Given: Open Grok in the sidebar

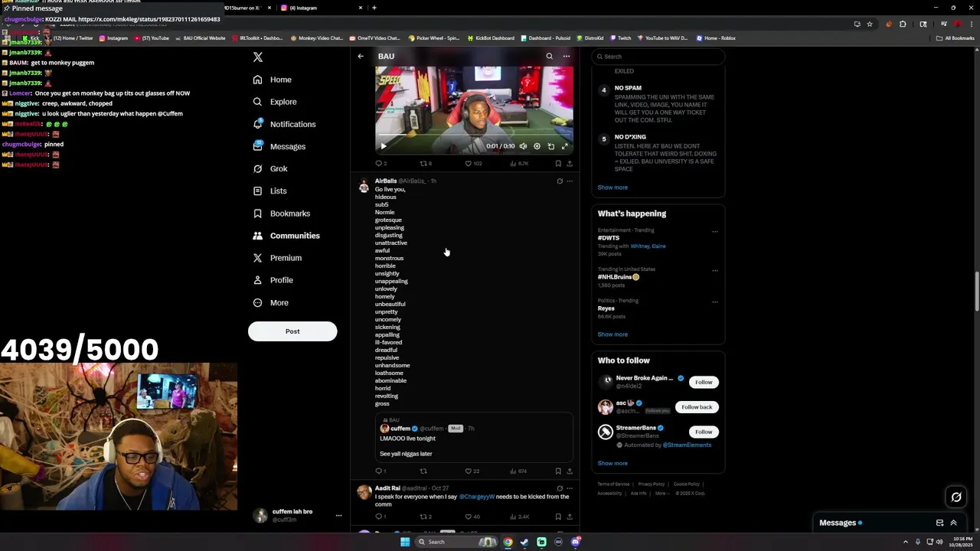Looking at the screenshot, I should 269,168.
